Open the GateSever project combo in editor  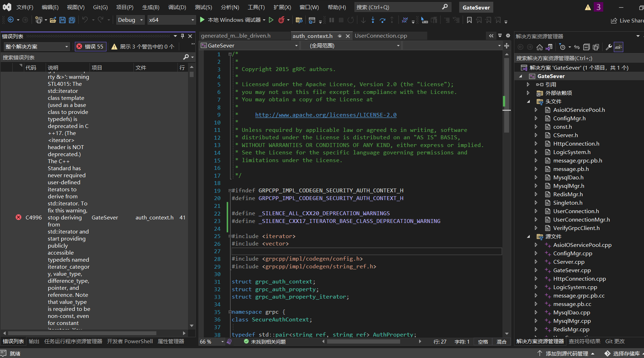(249, 45)
